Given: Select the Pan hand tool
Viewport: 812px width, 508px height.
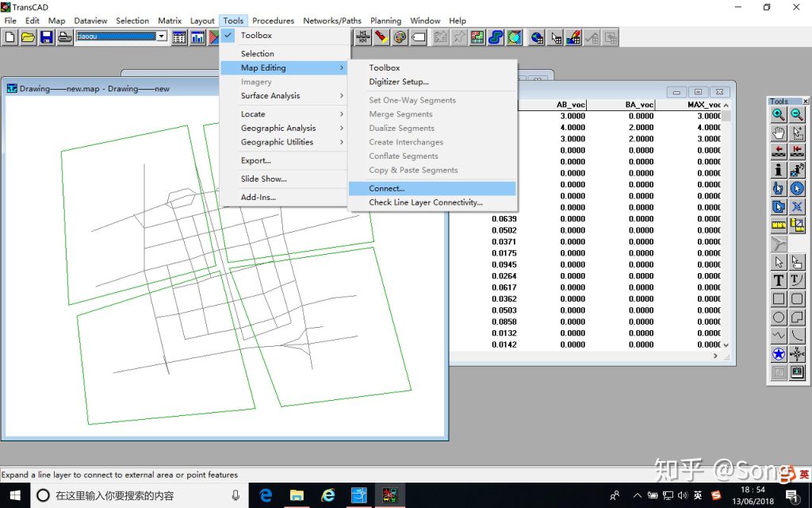Looking at the screenshot, I should (779, 133).
